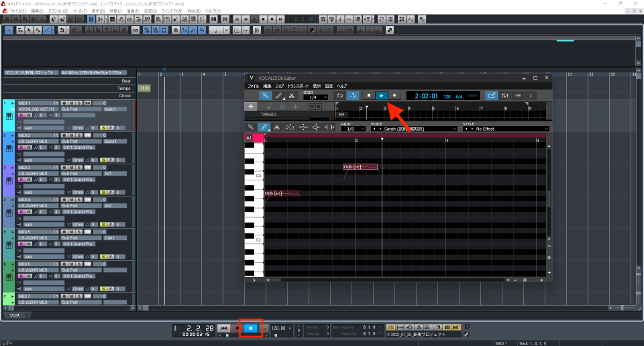This screenshot has width=644, height=346.
Task: Select the pointer tool in ABILITY second toolbar
Action: [x=29, y=30]
